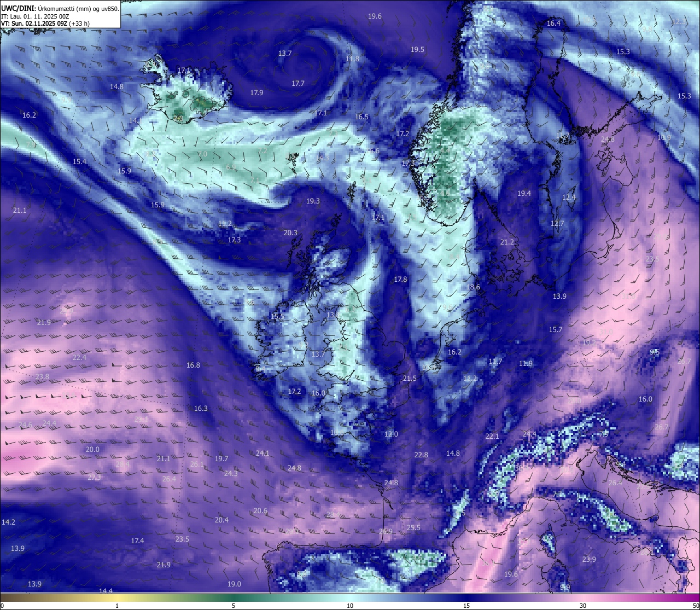This screenshot has width=700, height=610.
Task: Click the 23.5 value on the map
Action: point(182,539)
